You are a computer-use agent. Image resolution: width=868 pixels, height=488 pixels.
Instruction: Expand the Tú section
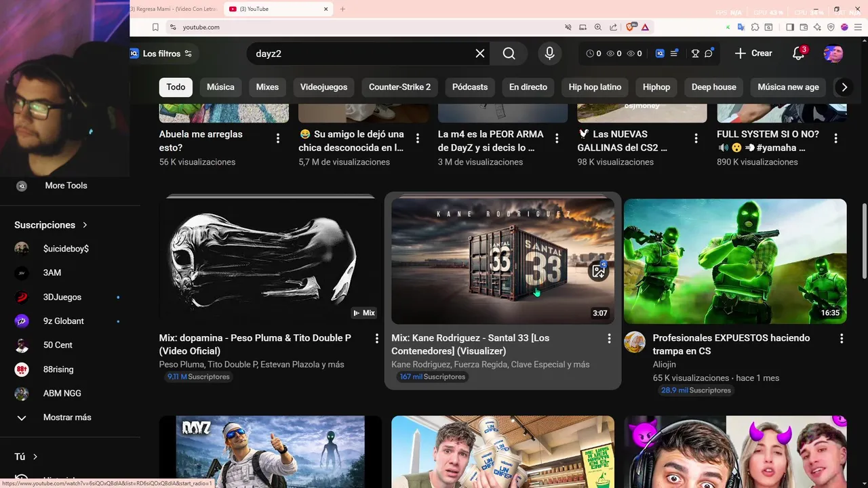tap(26, 457)
